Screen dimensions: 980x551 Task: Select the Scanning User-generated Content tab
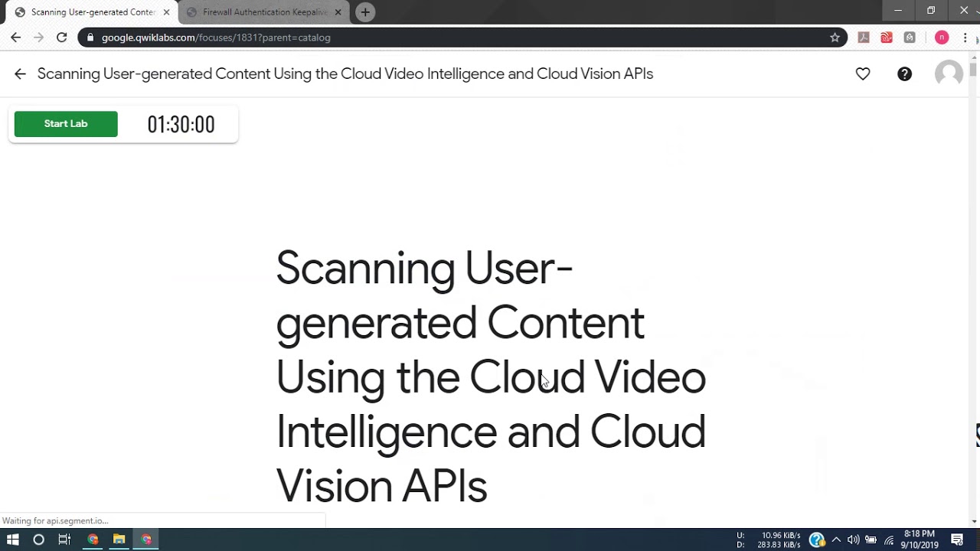(92, 12)
